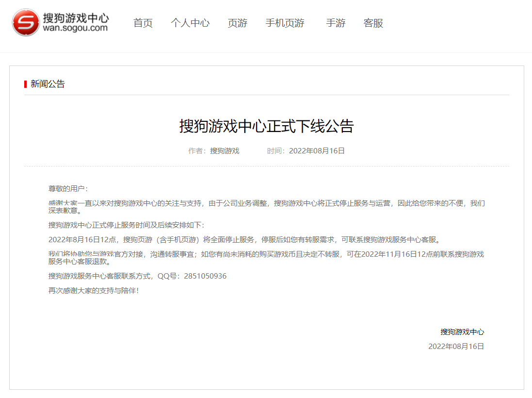532x398 pixels.
Task: Click the red Sogou S logo icon
Action: pyautogui.click(x=26, y=22)
